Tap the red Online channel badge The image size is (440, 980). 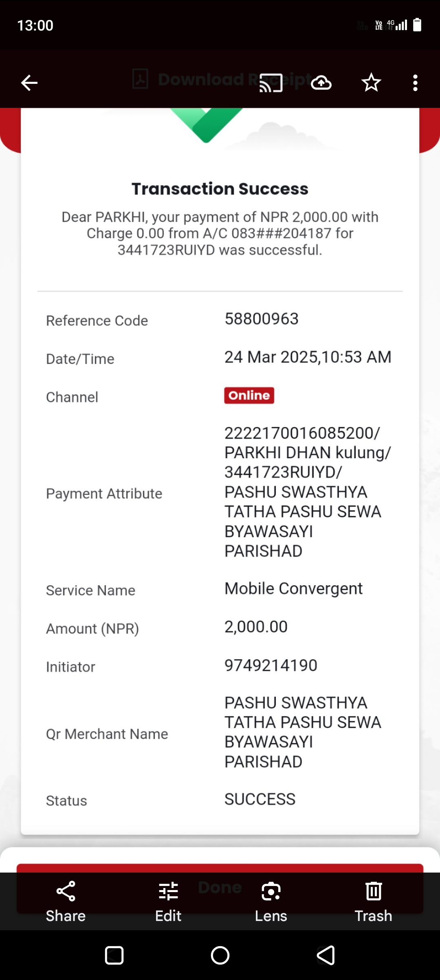(249, 395)
